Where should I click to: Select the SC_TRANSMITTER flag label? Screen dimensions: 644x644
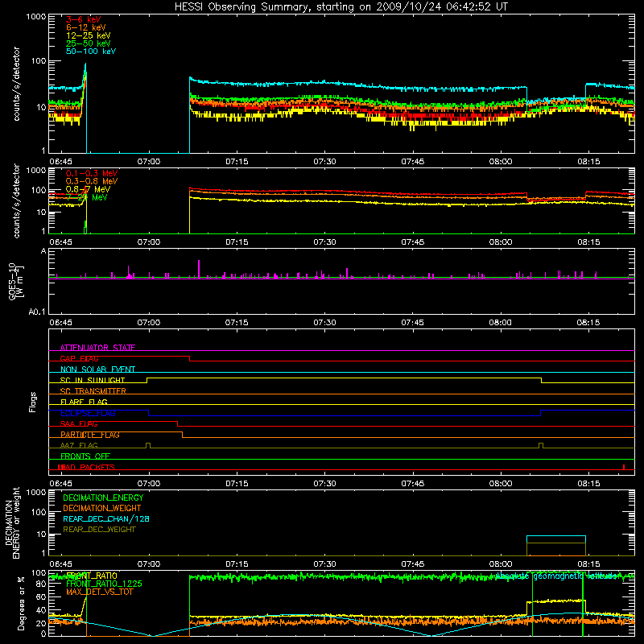93,391
